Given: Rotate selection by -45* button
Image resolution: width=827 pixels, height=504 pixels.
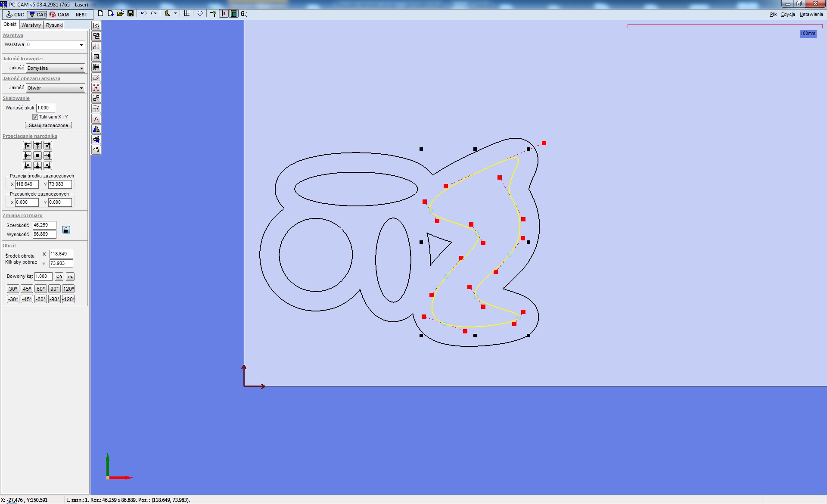Looking at the screenshot, I should 27,299.
